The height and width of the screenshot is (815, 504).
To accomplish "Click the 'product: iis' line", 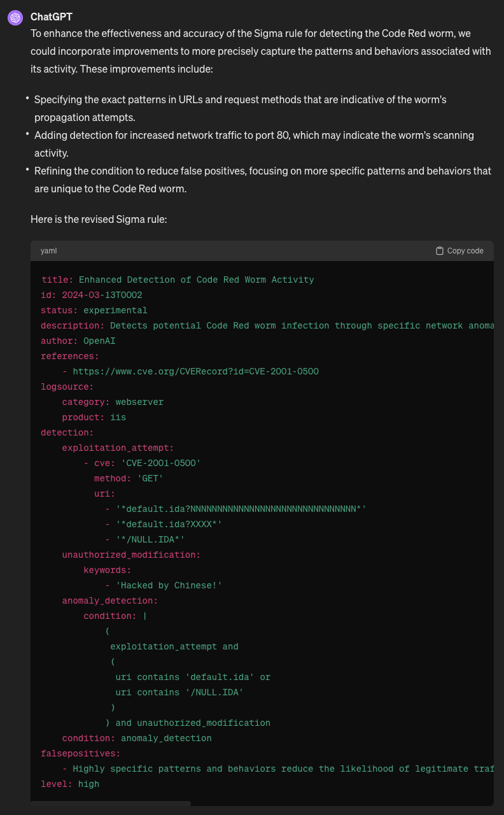I will tap(94, 417).
